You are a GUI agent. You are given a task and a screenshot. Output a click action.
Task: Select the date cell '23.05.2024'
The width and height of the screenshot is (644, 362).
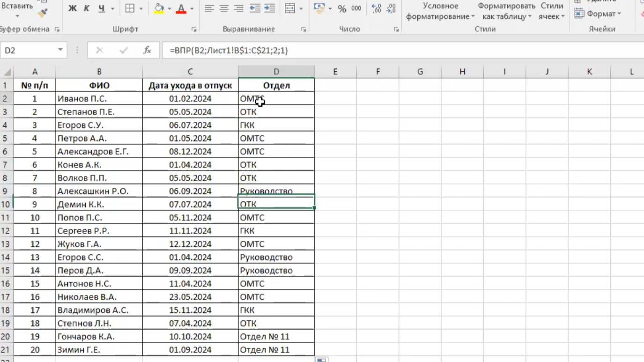click(190, 297)
